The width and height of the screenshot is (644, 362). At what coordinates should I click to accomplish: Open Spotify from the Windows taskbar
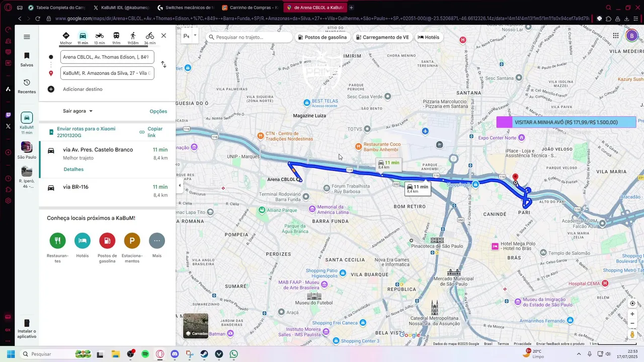pyautogui.click(x=145, y=354)
